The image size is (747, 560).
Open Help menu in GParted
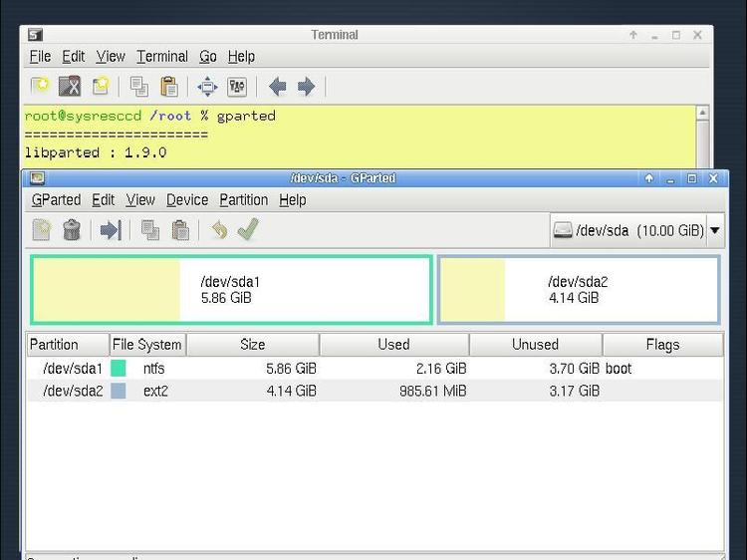(x=293, y=199)
